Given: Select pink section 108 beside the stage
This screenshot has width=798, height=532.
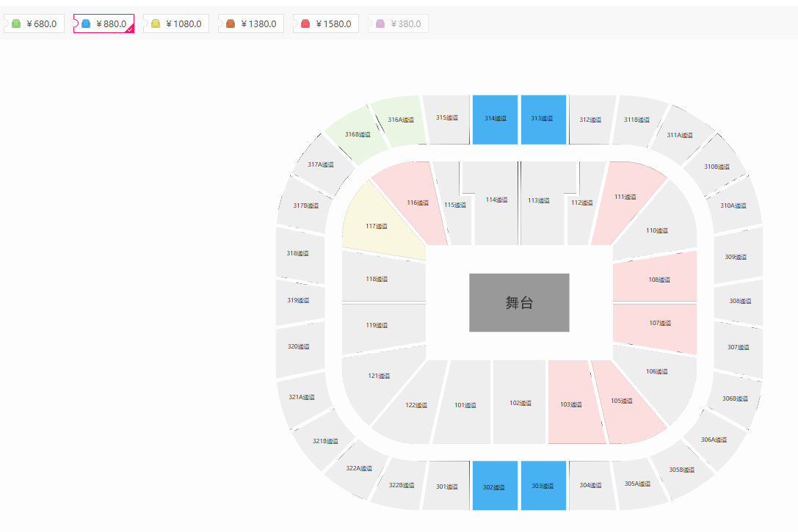Looking at the screenshot, I should click(655, 277).
